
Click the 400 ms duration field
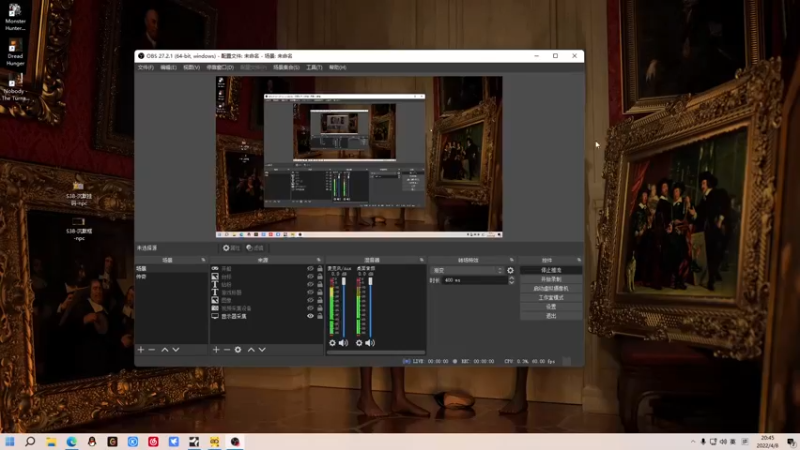point(474,280)
